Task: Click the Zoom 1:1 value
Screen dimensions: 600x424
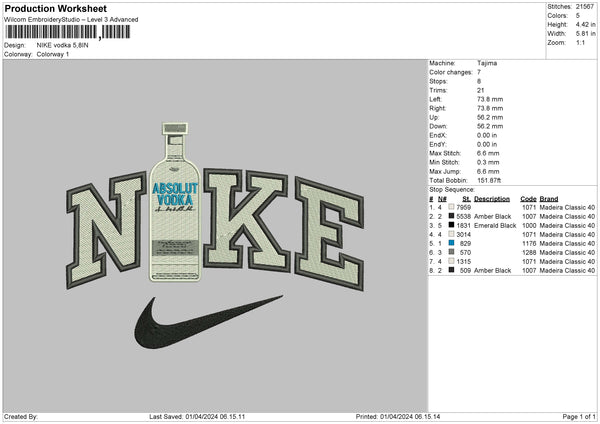Action: pyautogui.click(x=580, y=42)
